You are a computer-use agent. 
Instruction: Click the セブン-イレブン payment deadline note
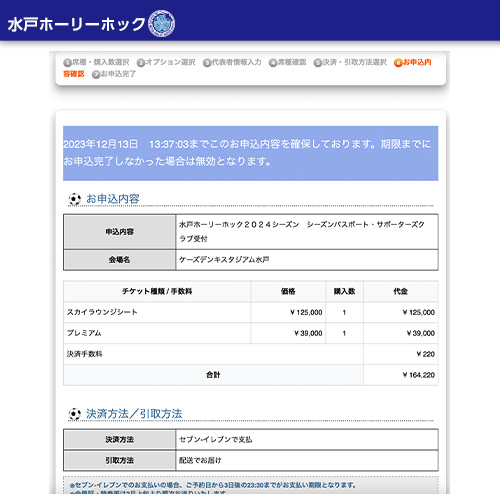click(213, 485)
